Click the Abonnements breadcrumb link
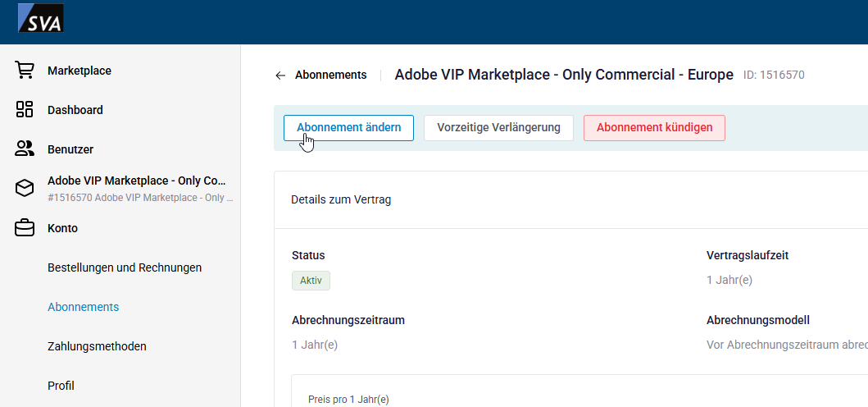This screenshot has width=868, height=407. coord(330,75)
